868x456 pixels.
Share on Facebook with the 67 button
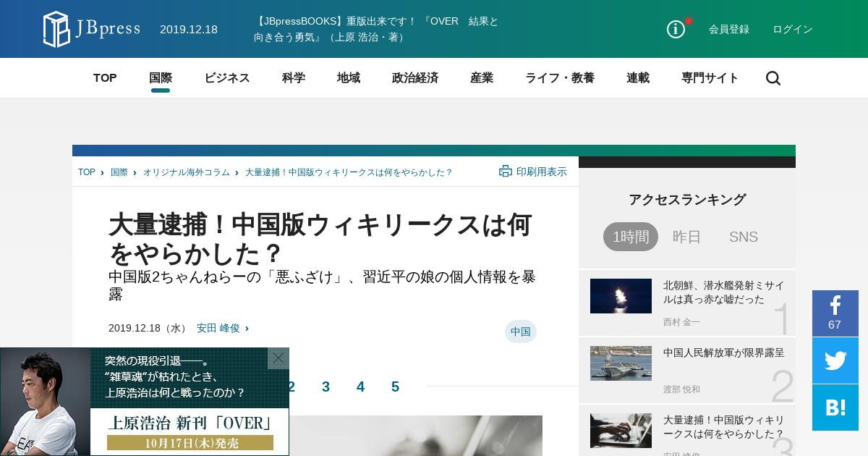tap(835, 313)
